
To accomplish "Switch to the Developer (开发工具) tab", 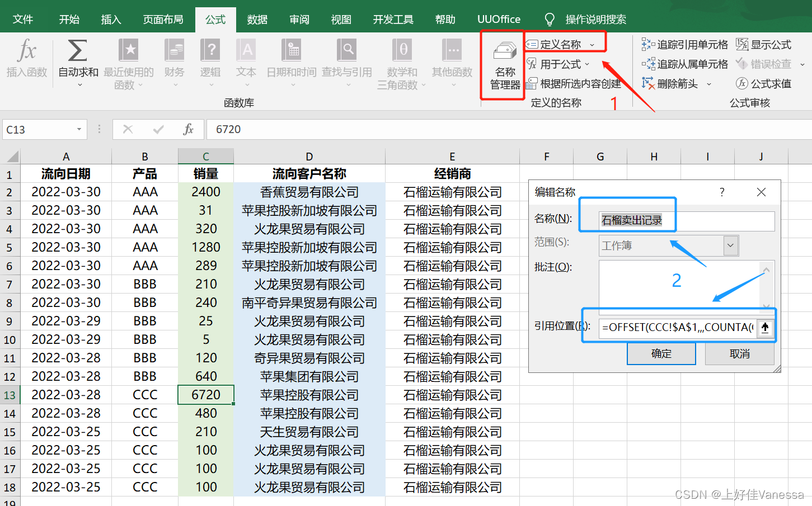I will [x=393, y=20].
